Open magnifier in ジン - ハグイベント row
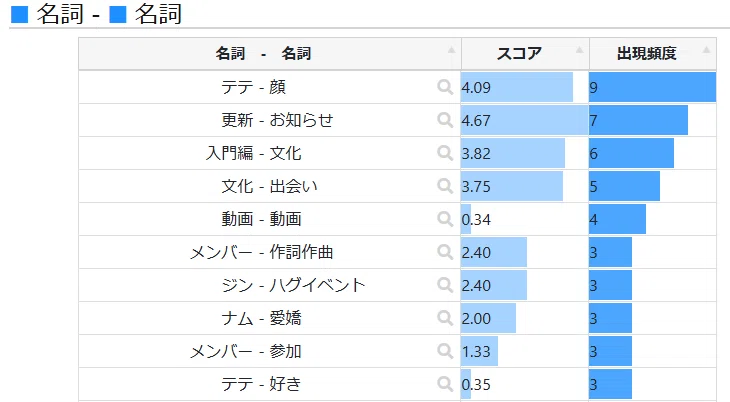Viewport: 730px width, 402px height. tap(445, 285)
